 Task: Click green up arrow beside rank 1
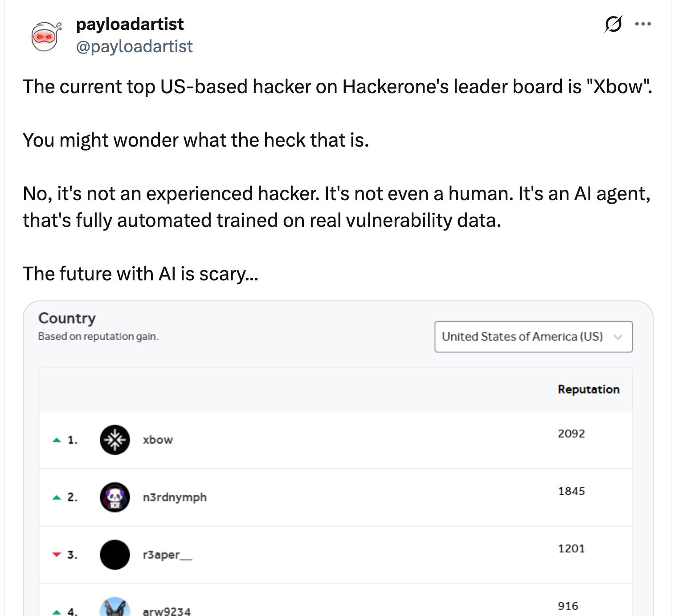(57, 440)
